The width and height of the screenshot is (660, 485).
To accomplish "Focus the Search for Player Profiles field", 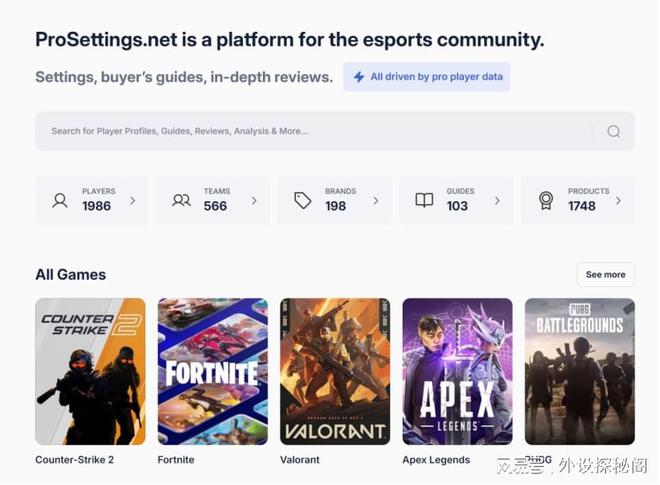I will pyautogui.click(x=300, y=131).
